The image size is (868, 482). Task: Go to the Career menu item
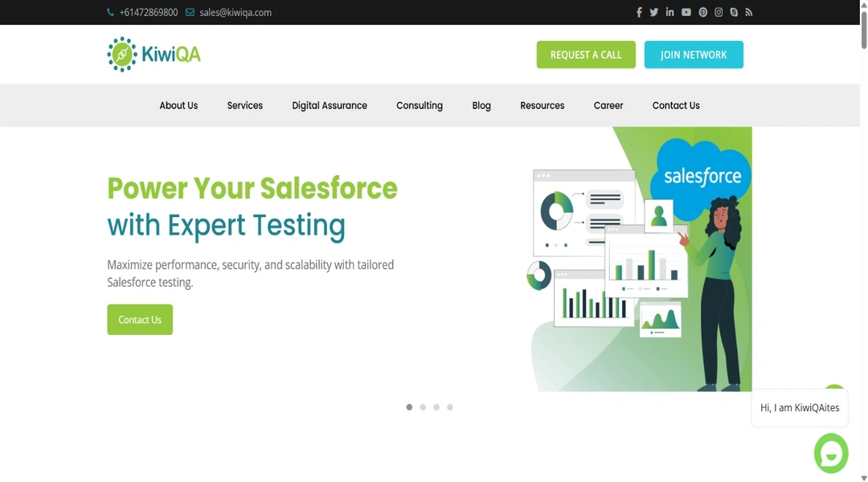[608, 105]
